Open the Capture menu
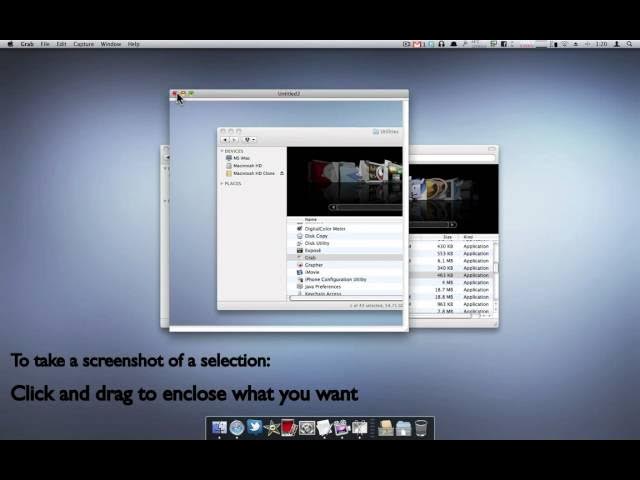This screenshot has width=640, height=480. click(83, 44)
